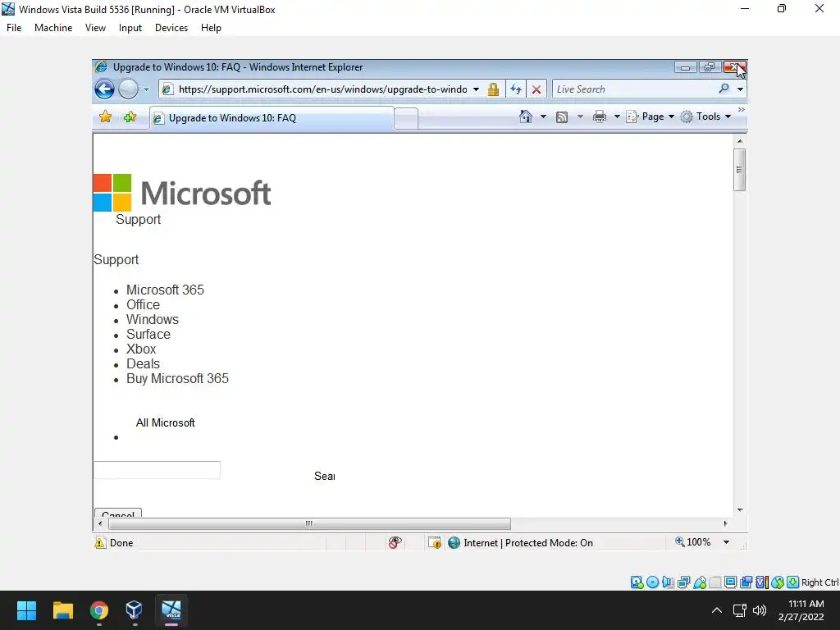The height and width of the screenshot is (630, 840).
Task: Show more toolbar commands chevron
Action: point(741,109)
